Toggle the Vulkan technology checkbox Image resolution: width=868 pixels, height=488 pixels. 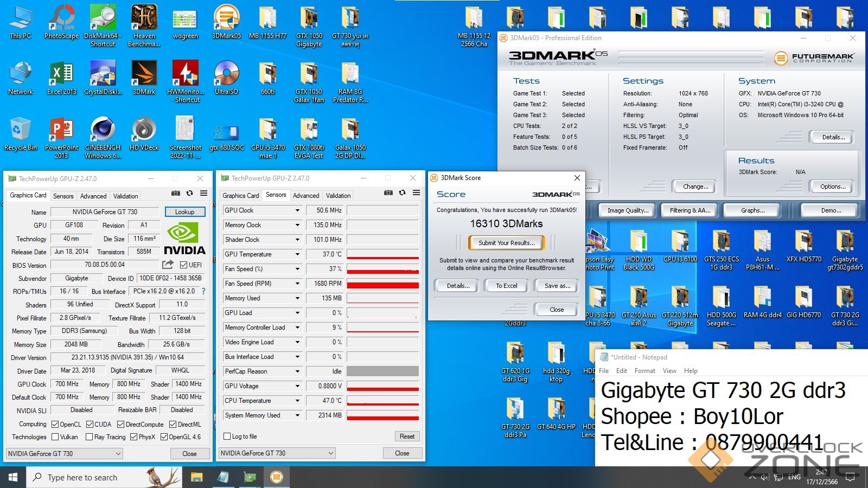tap(55, 437)
